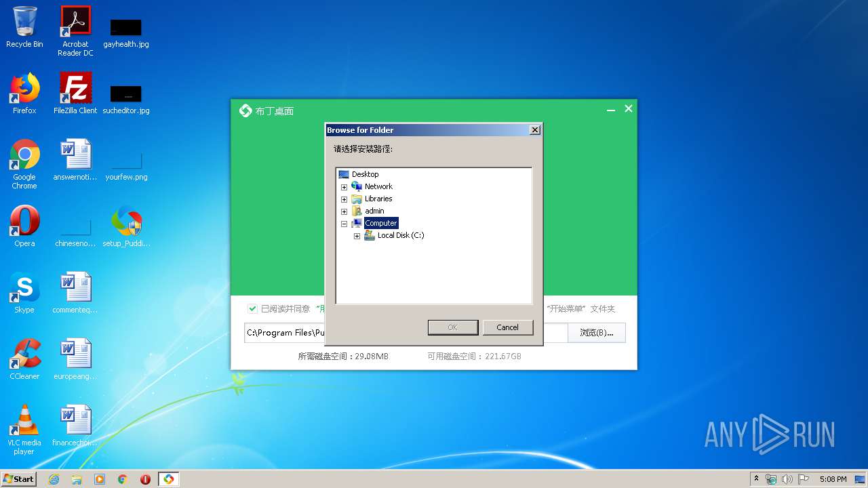Toggle the license agreement checkbox in installer

[252, 308]
